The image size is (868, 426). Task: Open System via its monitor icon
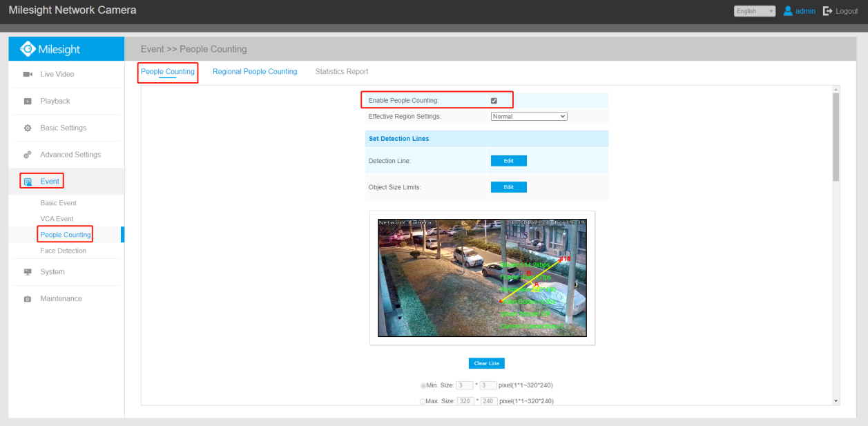pos(28,272)
